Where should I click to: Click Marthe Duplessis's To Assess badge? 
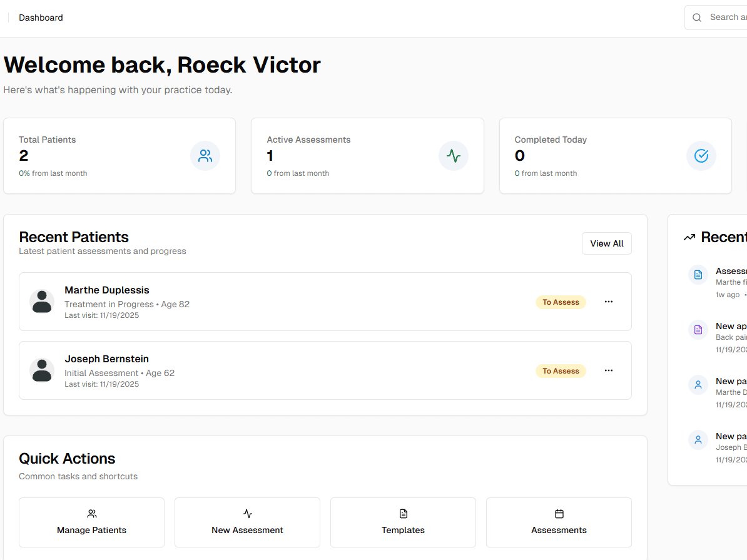tap(561, 302)
